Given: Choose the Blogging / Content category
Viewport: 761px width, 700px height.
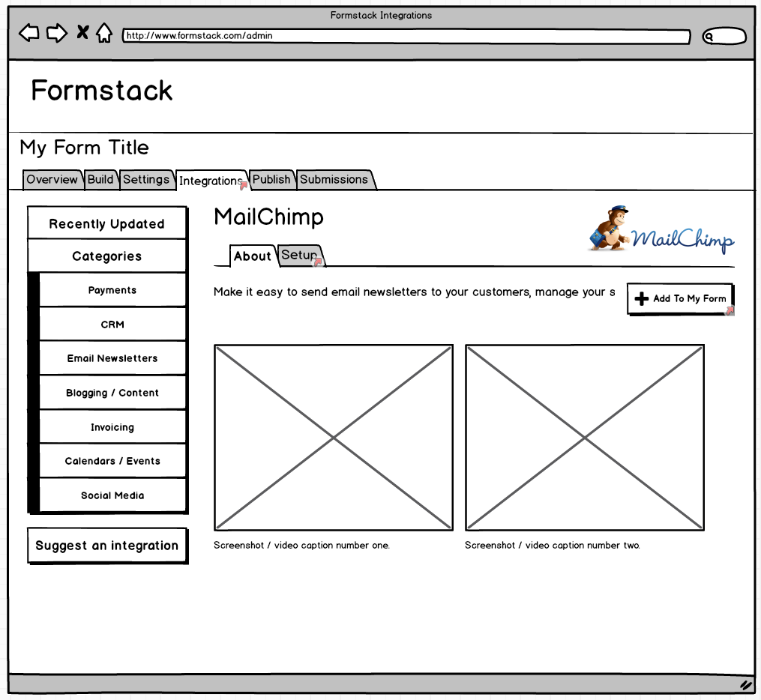Looking at the screenshot, I should click(112, 393).
